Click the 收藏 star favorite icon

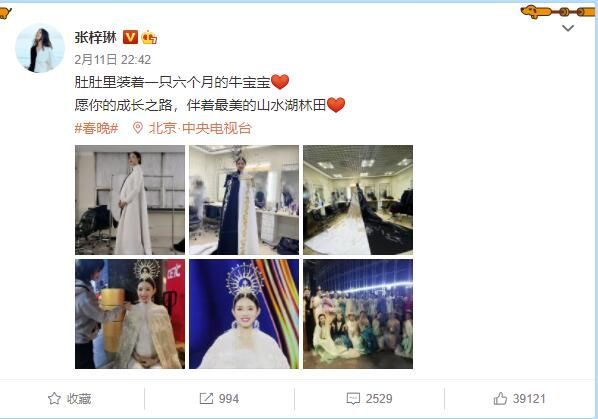[54, 398]
